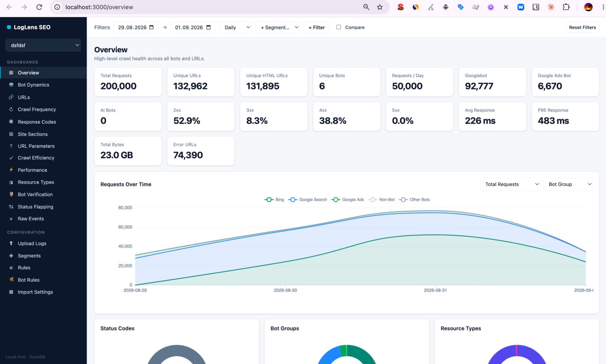Bookmark this page with the star icon
Image resolution: width=606 pixels, height=364 pixels.
tap(380, 7)
